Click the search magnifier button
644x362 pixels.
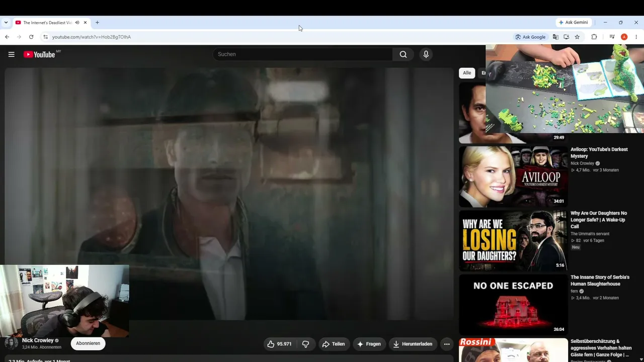click(x=403, y=54)
